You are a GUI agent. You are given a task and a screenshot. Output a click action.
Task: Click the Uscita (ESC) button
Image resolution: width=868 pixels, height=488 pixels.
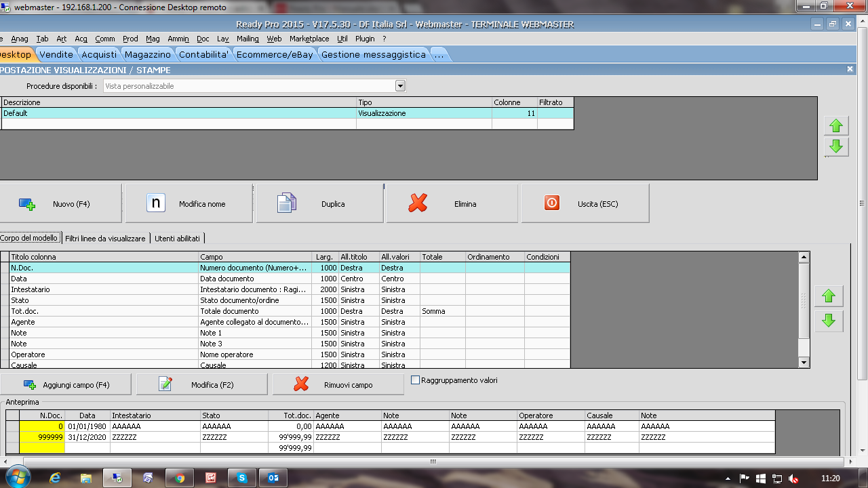coord(585,203)
